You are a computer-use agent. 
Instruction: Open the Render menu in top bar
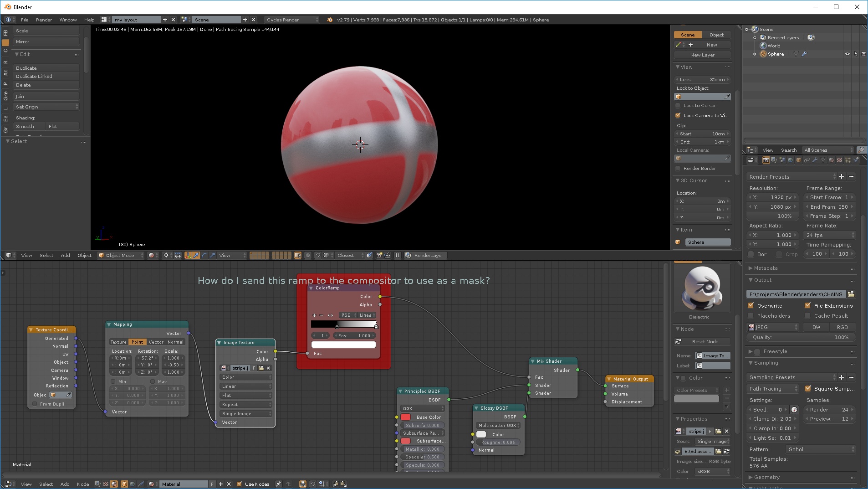(x=44, y=20)
